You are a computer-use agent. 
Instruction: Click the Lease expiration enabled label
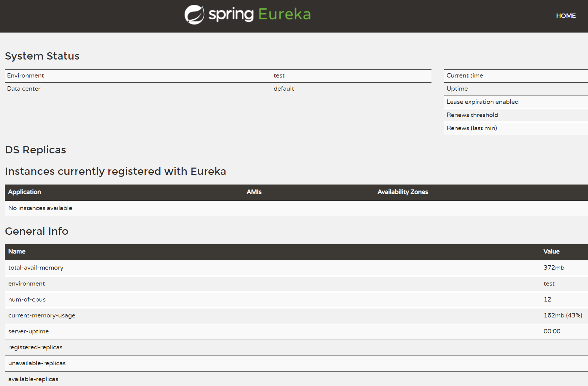[x=482, y=102]
